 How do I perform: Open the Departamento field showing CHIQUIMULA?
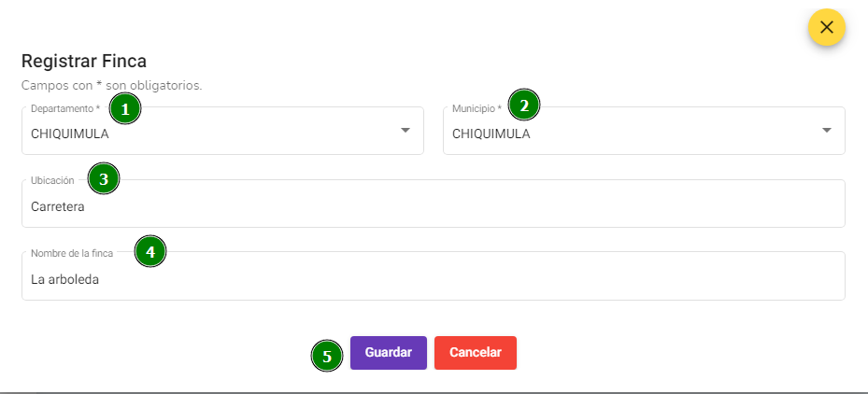click(x=222, y=131)
